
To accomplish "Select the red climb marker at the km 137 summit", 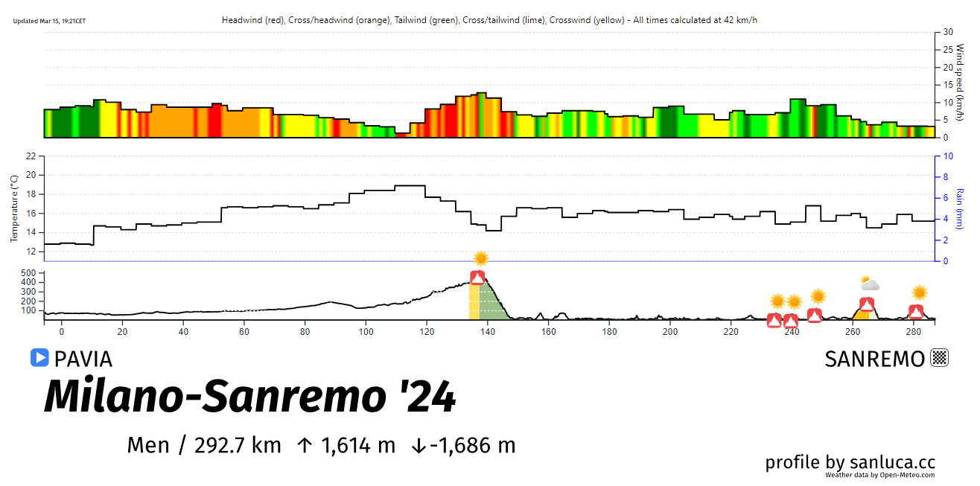I will point(477,278).
